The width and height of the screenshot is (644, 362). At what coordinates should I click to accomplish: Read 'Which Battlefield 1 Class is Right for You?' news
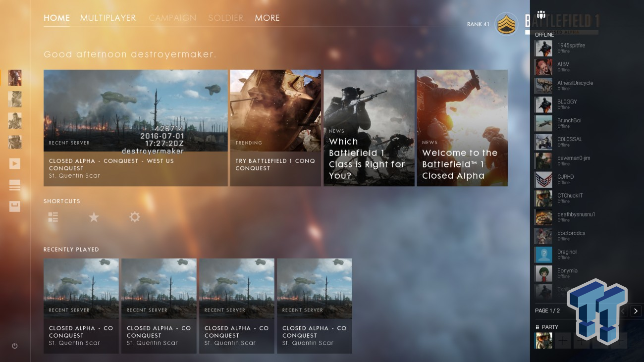coord(369,128)
